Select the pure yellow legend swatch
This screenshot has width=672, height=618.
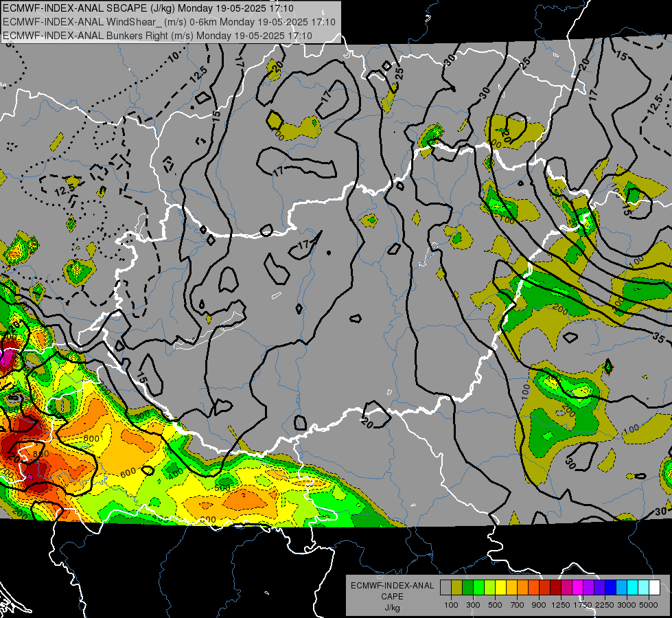[501, 588]
